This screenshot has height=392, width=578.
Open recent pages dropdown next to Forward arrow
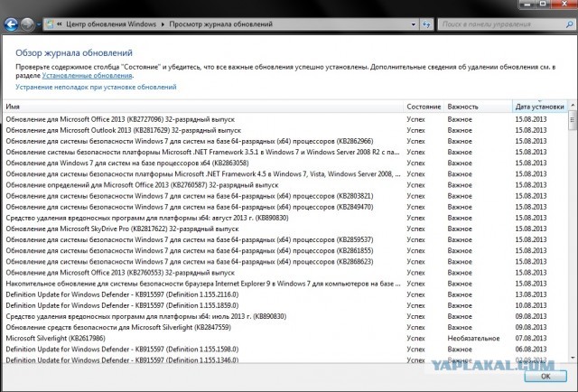coord(38,24)
